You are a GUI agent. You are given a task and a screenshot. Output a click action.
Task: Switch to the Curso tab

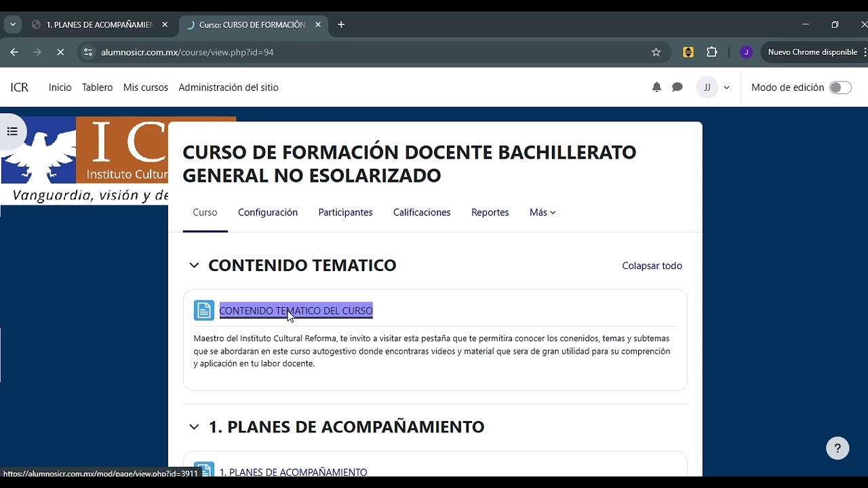pos(205,212)
